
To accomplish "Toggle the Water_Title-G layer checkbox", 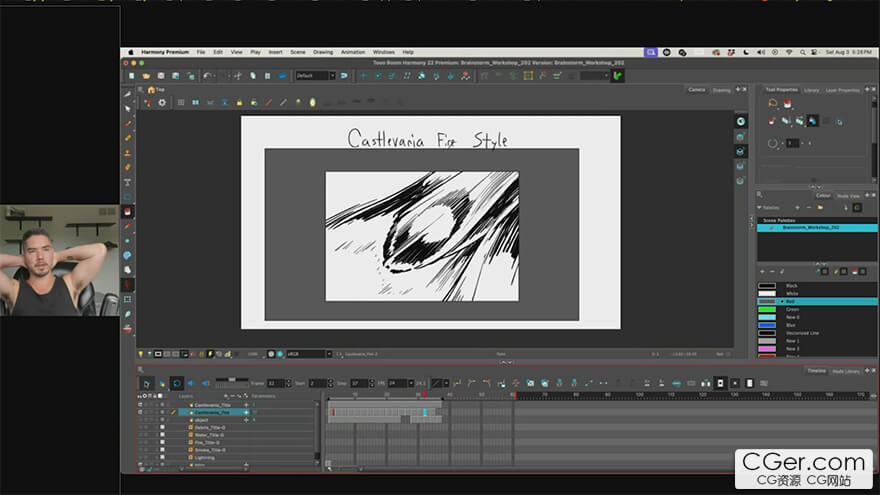I will [x=163, y=435].
